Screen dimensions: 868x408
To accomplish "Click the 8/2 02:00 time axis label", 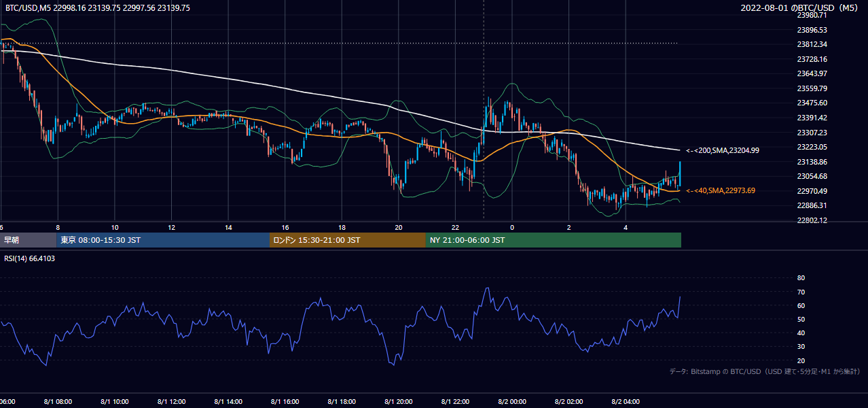I will [x=569, y=402].
